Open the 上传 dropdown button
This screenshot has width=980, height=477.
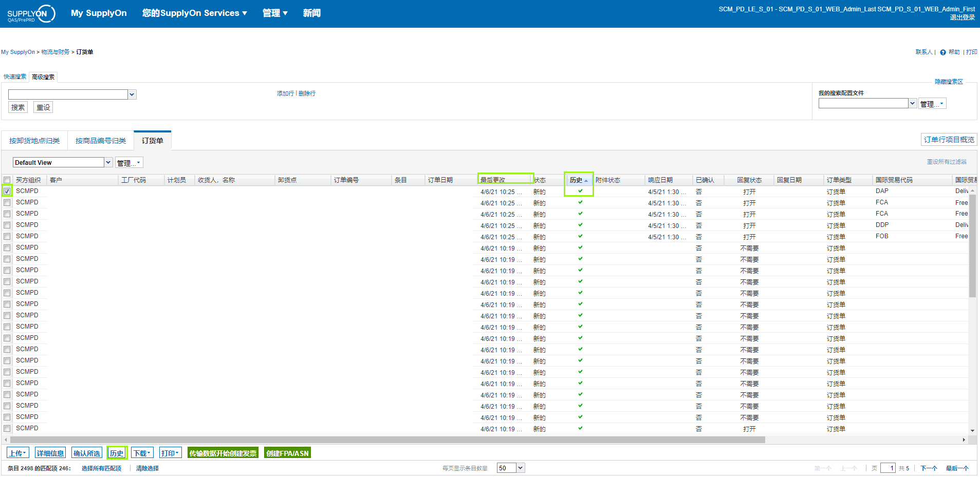pos(17,453)
